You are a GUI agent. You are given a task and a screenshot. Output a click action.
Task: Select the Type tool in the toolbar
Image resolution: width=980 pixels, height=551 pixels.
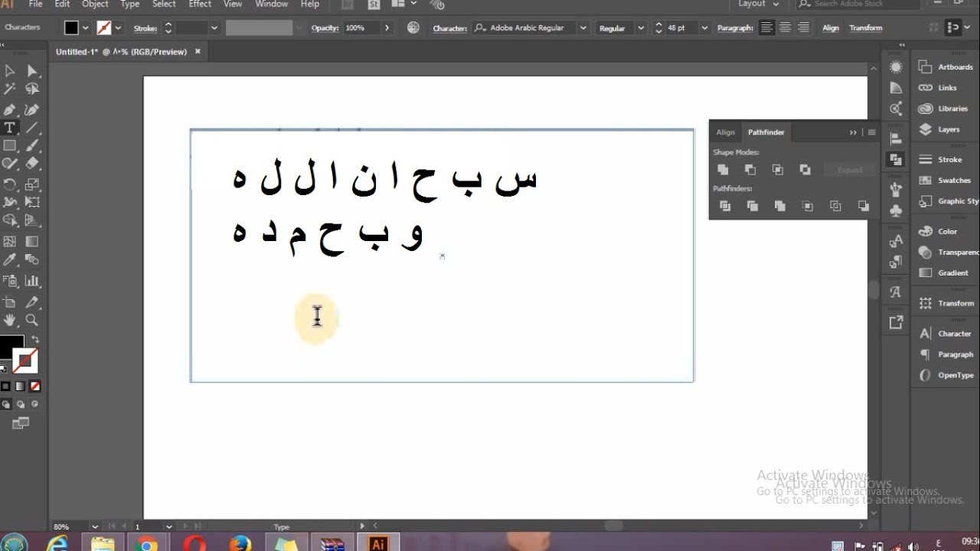[10, 128]
